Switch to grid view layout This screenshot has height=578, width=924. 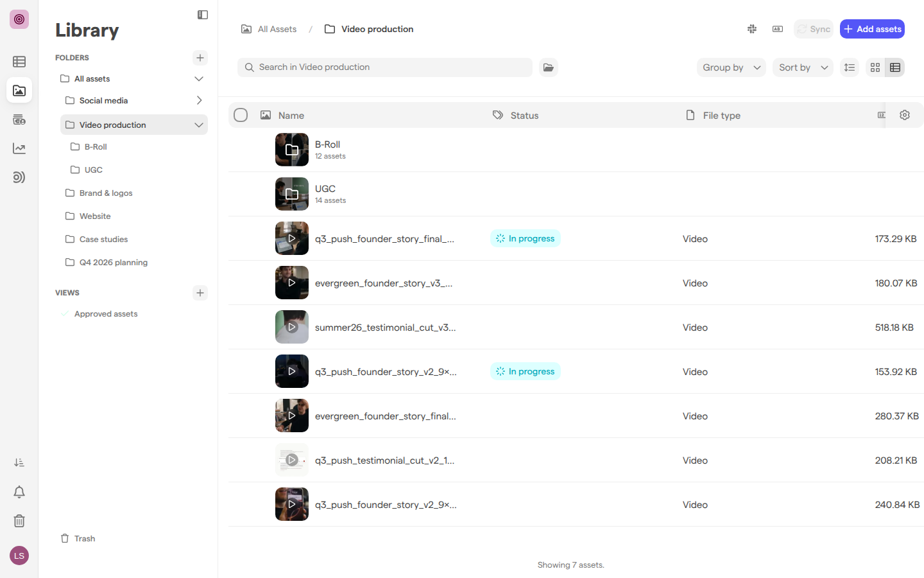(x=875, y=67)
